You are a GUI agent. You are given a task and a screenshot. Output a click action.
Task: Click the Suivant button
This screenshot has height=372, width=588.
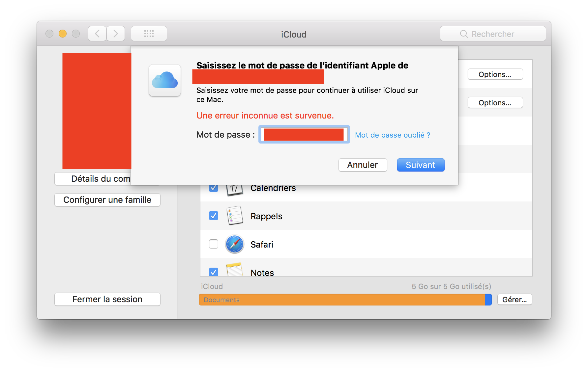click(421, 165)
